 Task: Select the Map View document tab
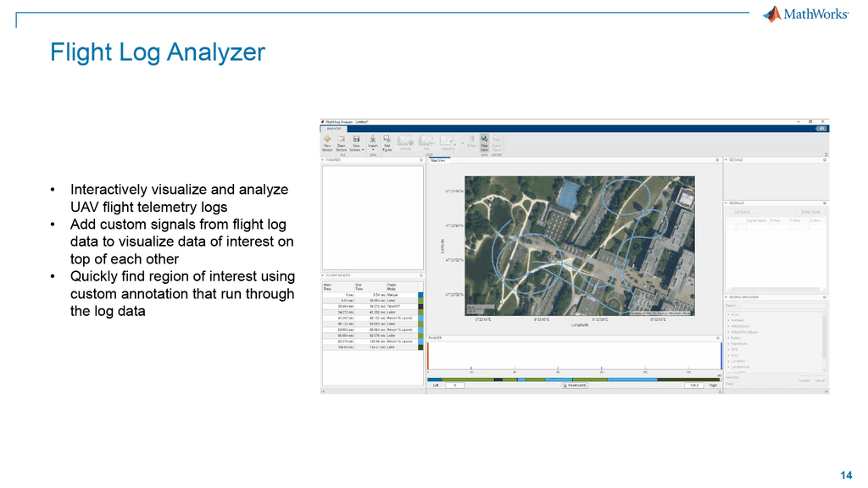point(439,160)
